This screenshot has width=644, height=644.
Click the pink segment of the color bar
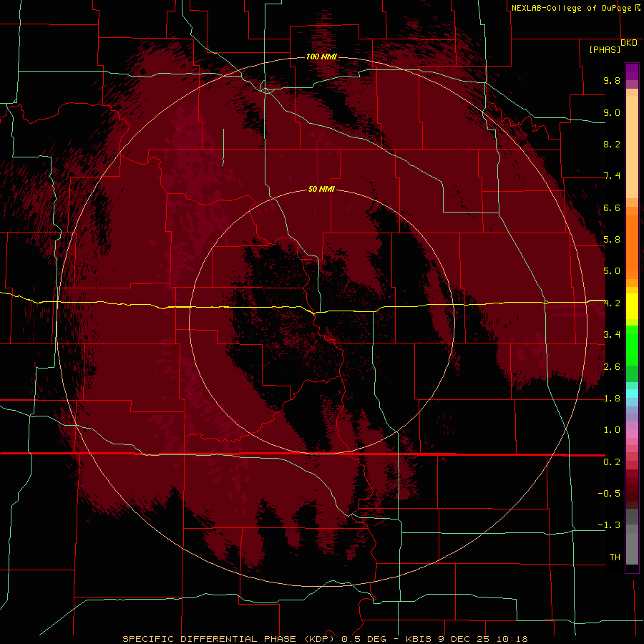(632, 434)
